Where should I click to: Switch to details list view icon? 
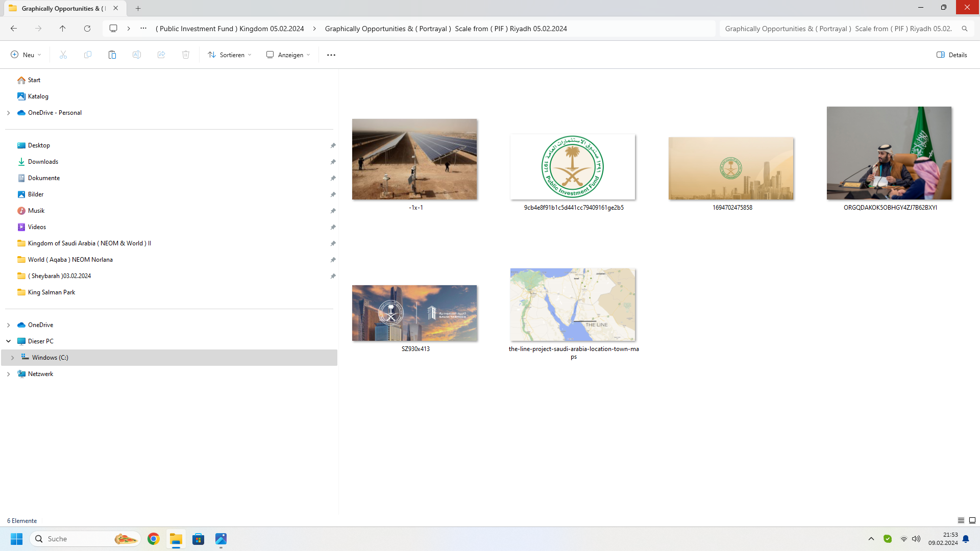tap(961, 520)
